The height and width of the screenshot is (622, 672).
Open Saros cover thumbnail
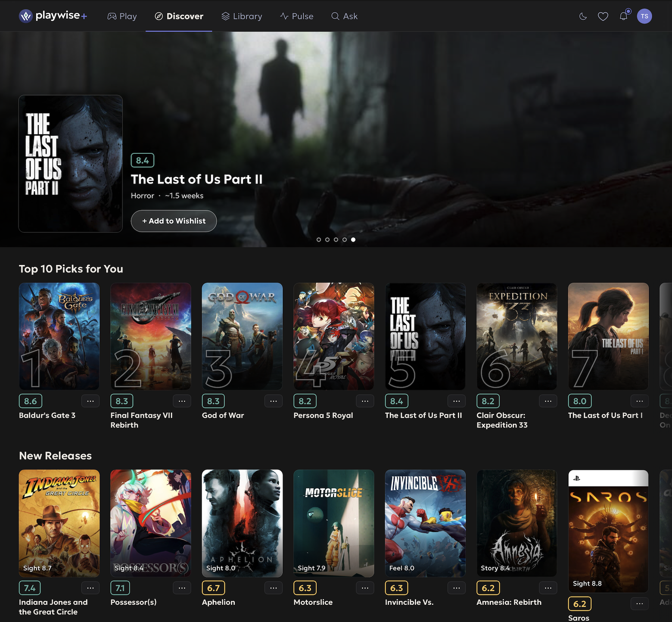click(x=609, y=531)
